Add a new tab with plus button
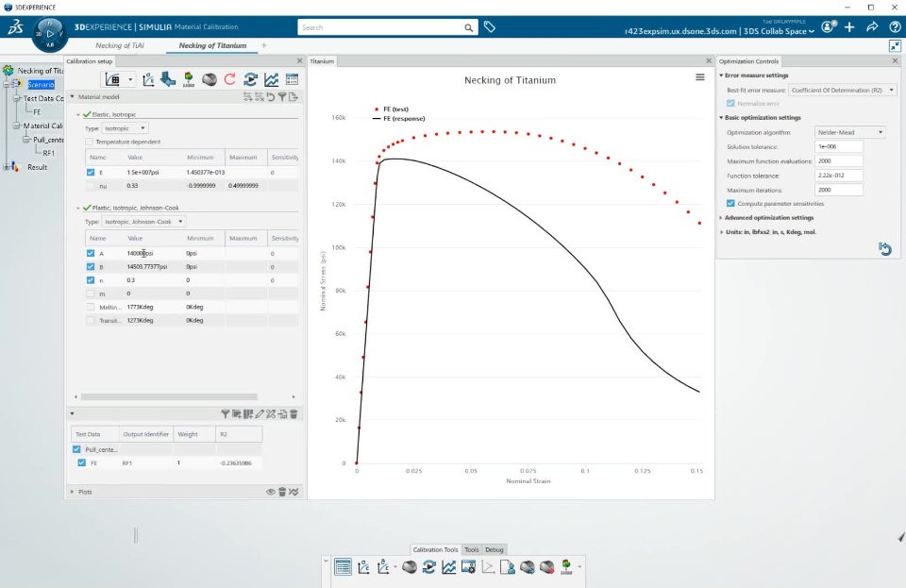This screenshot has height=588, width=906. click(x=264, y=45)
